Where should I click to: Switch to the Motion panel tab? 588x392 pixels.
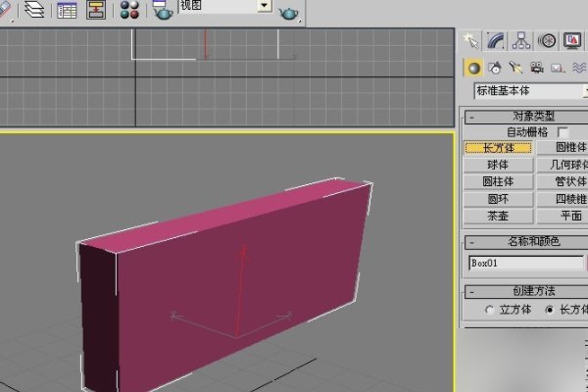point(547,40)
